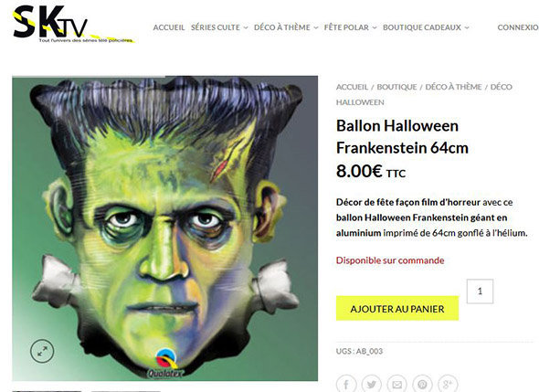The image size is (539, 392).
Task: Open Accueil breadcrumb link
Action: 352,87
